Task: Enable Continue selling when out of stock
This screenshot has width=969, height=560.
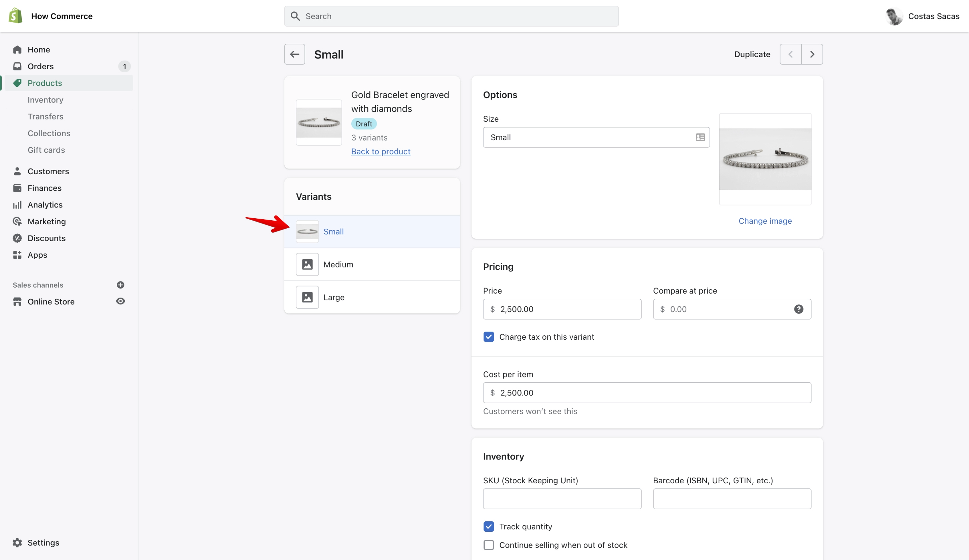Action: [x=489, y=545]
